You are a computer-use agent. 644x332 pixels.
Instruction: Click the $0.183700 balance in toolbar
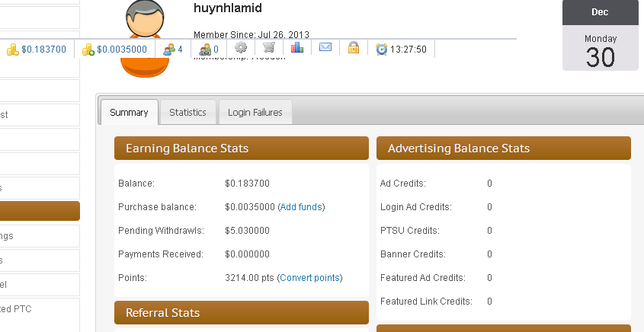point(43,49)
